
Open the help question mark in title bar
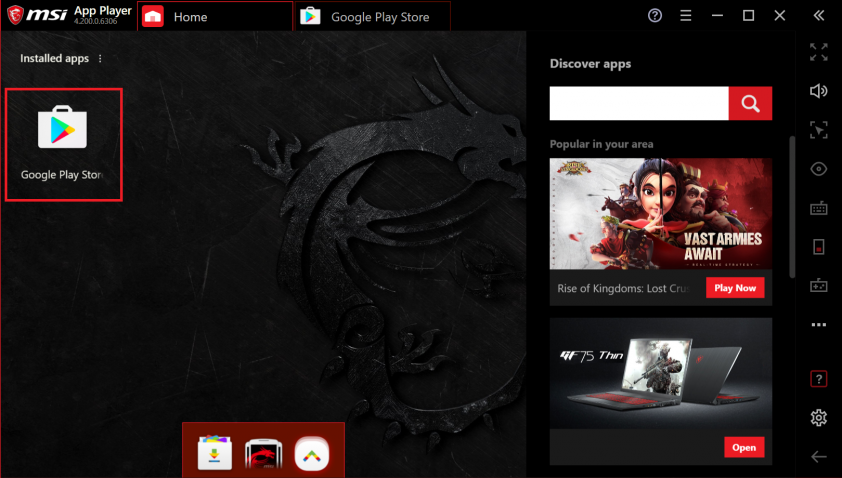tap(655, 16)
